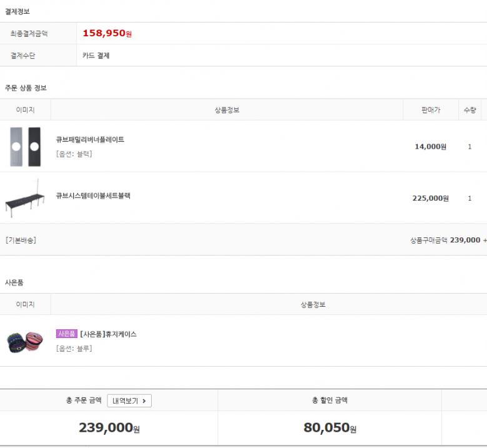
Task: Click the large 239,000원 total order amount
Action: click(109, 429)
